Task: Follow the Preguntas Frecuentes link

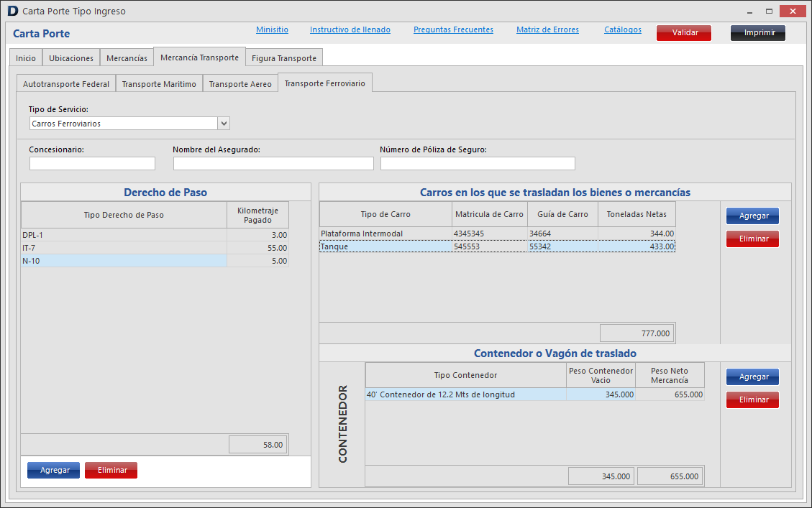Action: click(453, 30)
